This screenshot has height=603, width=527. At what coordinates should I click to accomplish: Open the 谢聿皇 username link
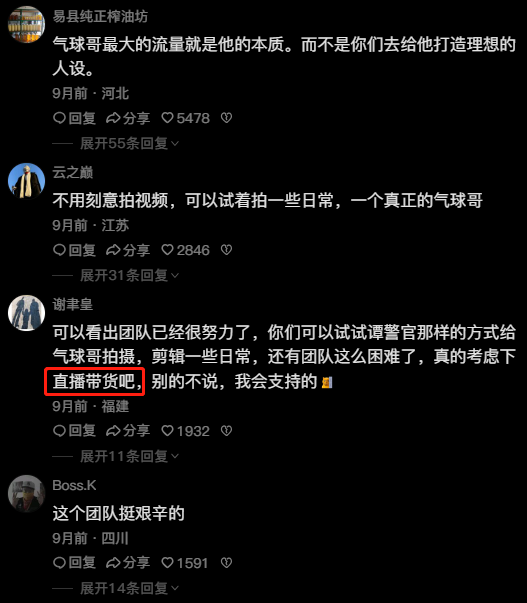[x=73, y=305]
